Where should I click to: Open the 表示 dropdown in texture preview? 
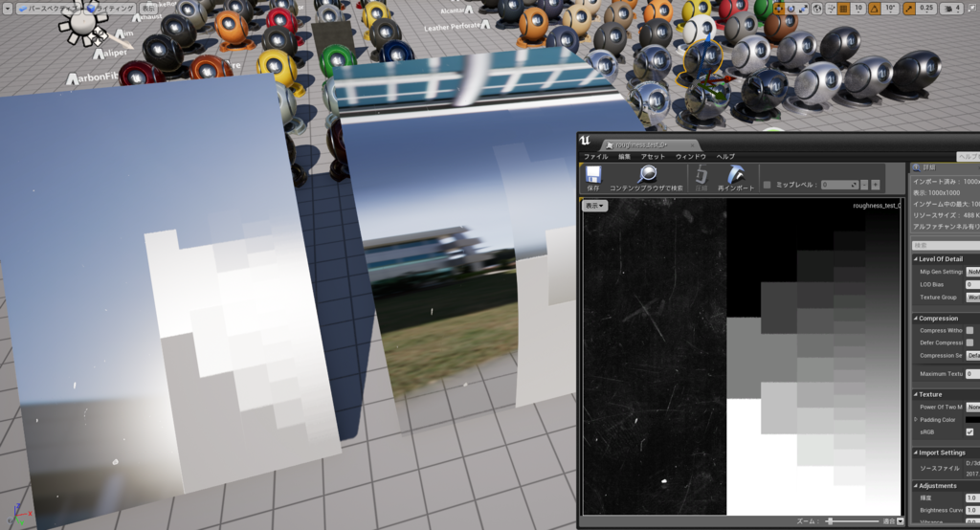coord(594,206)
